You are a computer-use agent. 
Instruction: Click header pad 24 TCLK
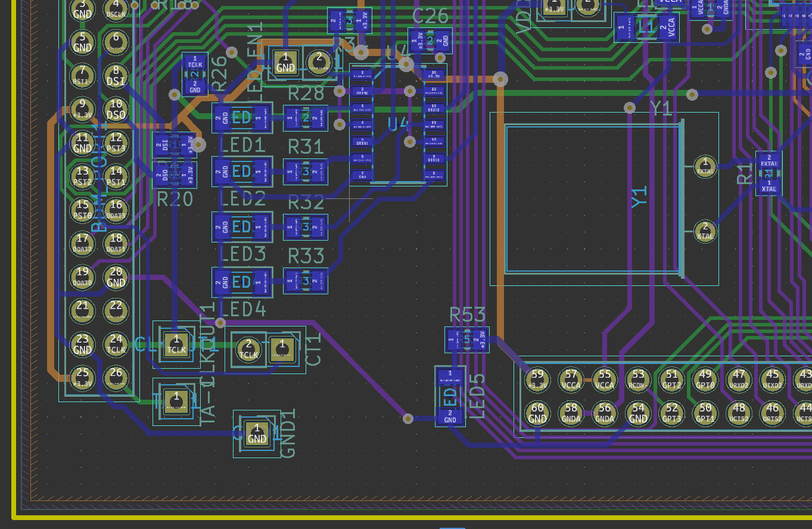[116, 344]
